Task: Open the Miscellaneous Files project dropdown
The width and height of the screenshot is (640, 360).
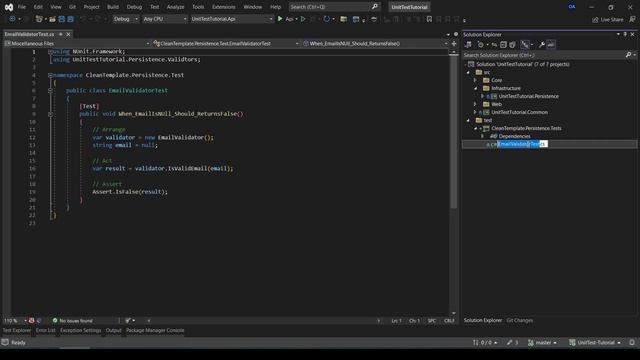Action: tap(77, 43)
